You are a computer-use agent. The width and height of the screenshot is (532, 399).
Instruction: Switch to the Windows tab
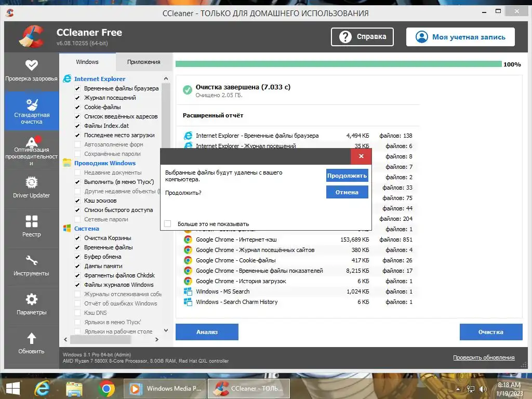(87, 62)
